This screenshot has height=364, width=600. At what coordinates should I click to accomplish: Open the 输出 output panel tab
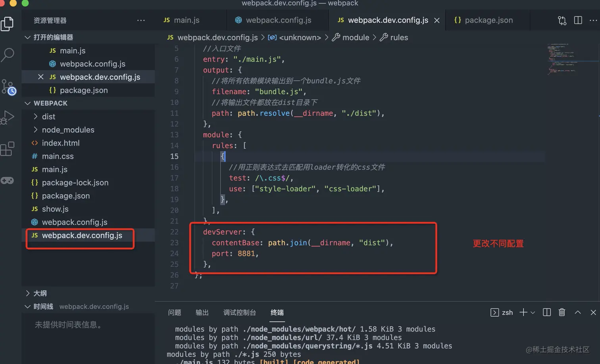[202, 312]
